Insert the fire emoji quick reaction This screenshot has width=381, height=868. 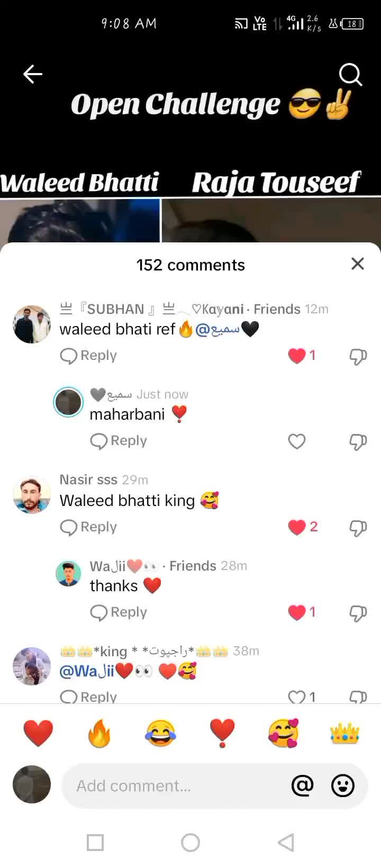pyautogui.click(x=99, y=734)
